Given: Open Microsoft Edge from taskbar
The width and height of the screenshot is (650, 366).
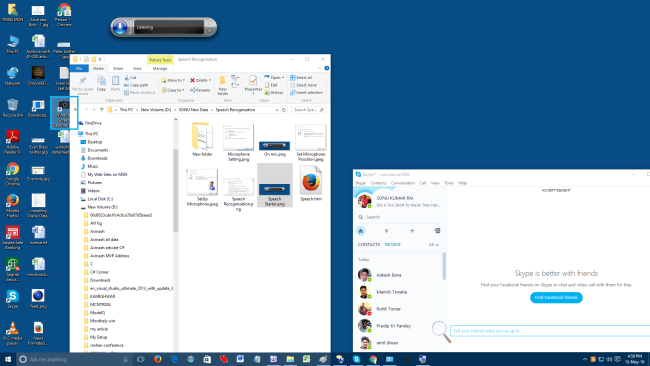Looking at the screenshot, I should 174,359.
